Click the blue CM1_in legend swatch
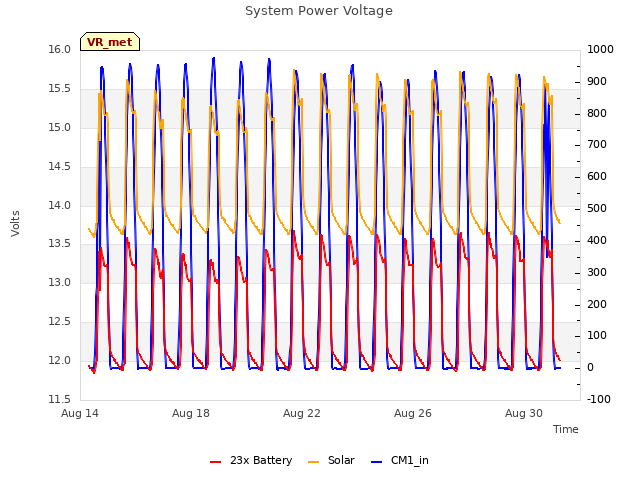The image size is (640, 480). tap(376, 462)
